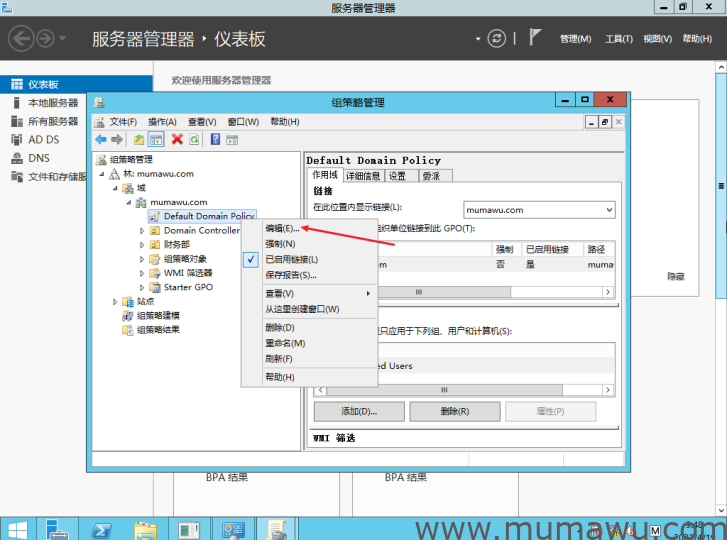Switch to the 详细信息 tab

click(363, 176)
